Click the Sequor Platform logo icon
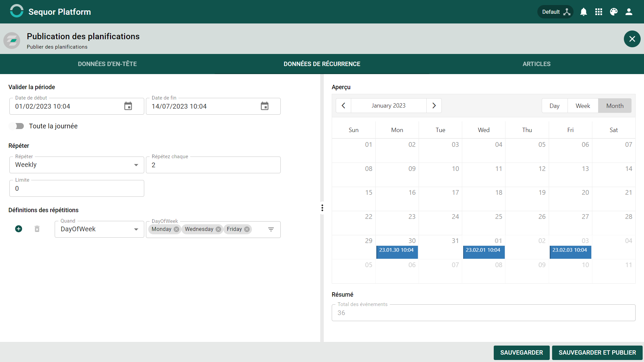Viewport: 644px width, 362px height. [16, 11]
